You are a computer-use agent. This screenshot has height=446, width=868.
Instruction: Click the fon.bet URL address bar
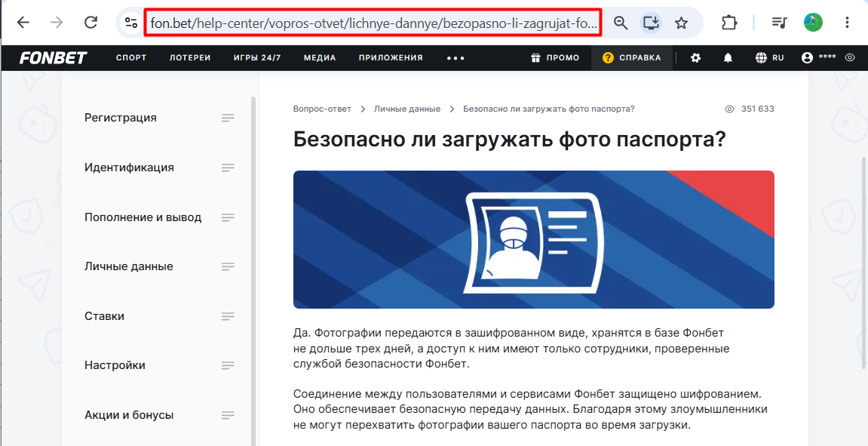point(373,23)
